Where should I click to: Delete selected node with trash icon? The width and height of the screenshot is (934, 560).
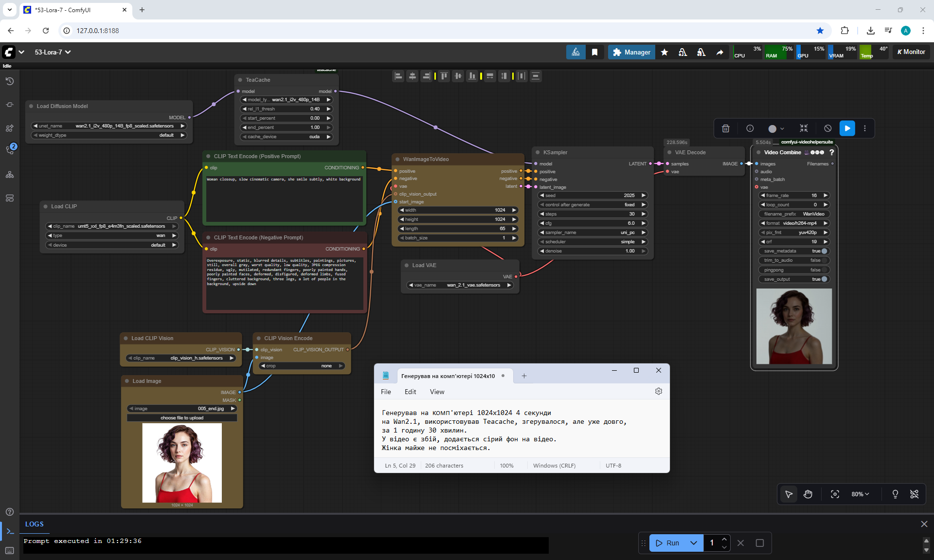(x=725, y=128)
